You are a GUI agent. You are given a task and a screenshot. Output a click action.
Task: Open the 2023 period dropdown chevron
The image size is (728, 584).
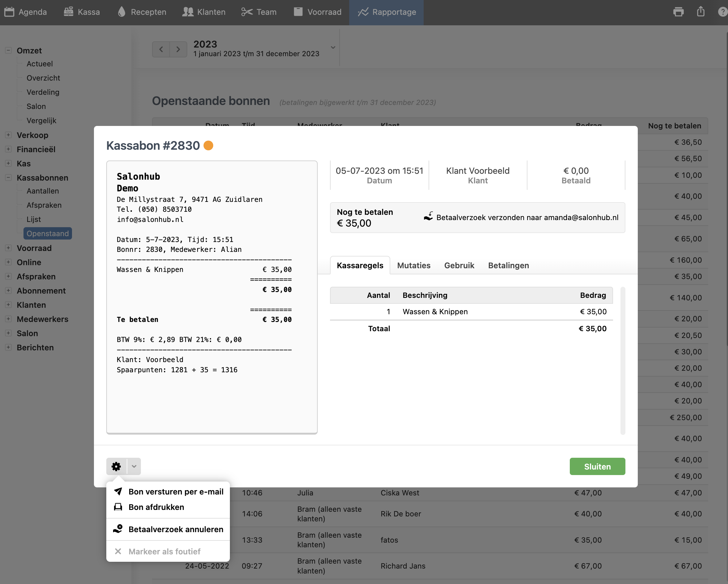[x=333, y=48]
